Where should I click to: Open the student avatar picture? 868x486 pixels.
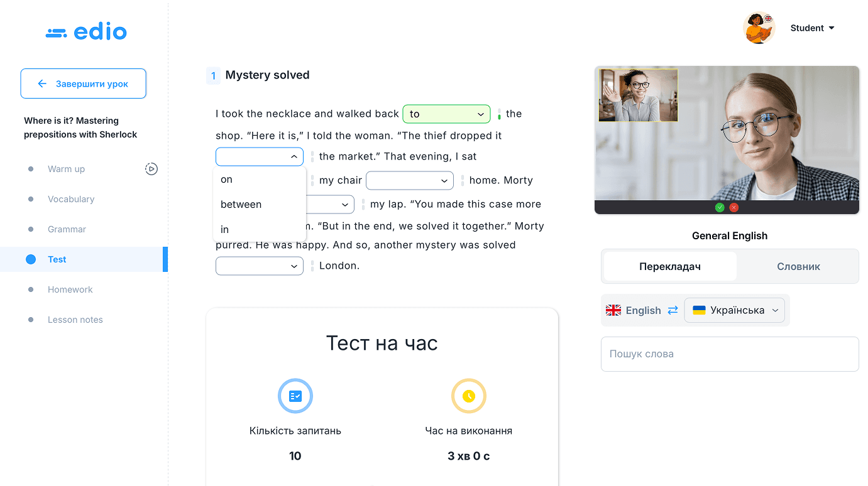tap(759, 28)
